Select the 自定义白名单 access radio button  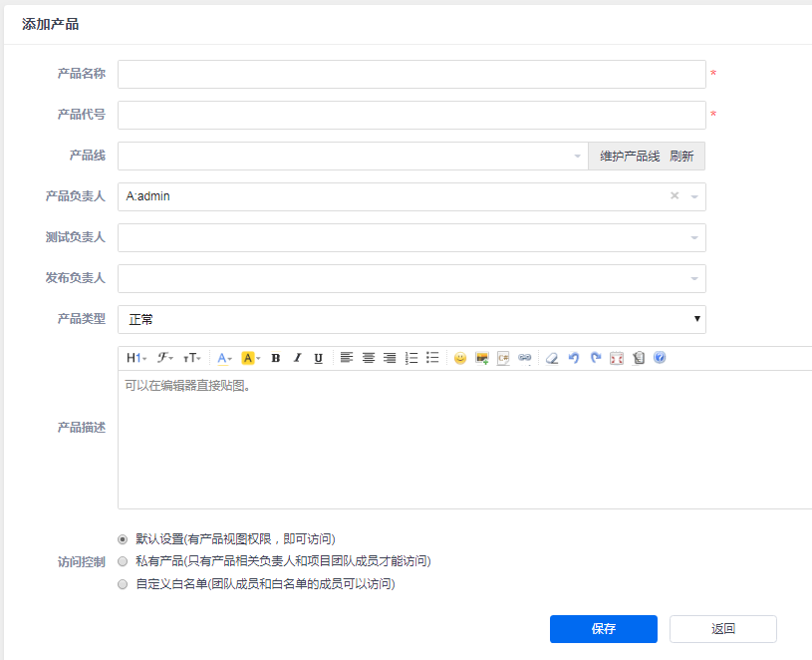[x=123, y=584]
